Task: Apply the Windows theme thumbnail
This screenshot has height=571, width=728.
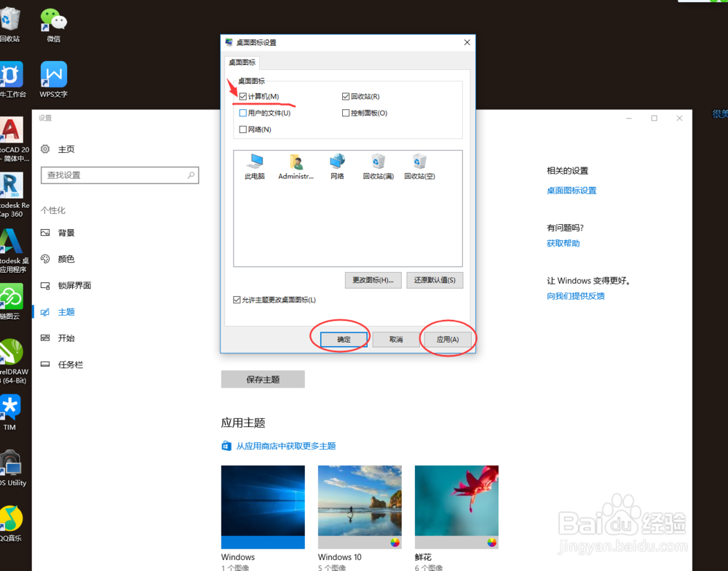Action: pos(263,507)
